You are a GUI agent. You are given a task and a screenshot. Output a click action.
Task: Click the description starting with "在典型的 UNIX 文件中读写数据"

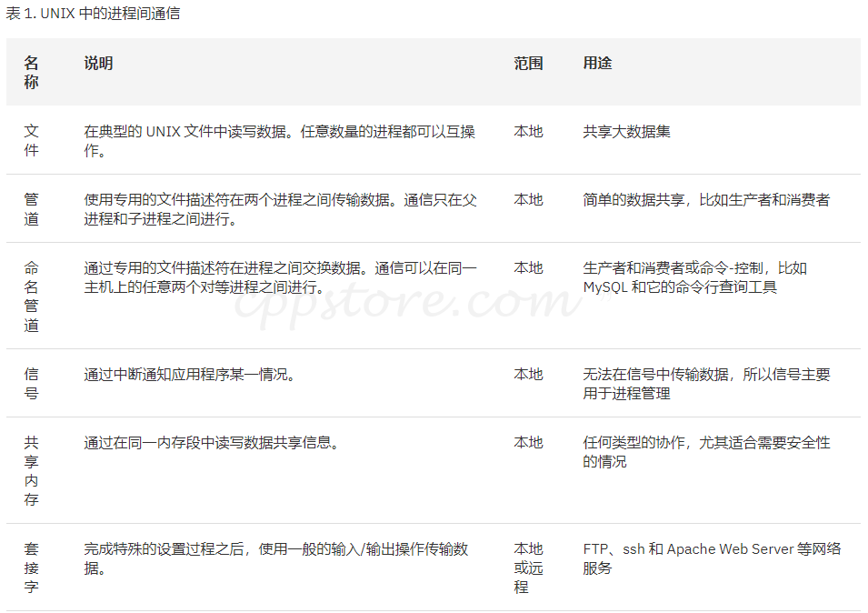(279, 141)
